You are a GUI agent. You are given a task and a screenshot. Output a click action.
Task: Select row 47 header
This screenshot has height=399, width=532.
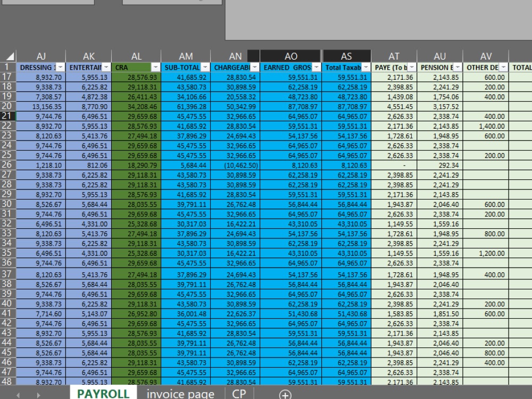7,372
